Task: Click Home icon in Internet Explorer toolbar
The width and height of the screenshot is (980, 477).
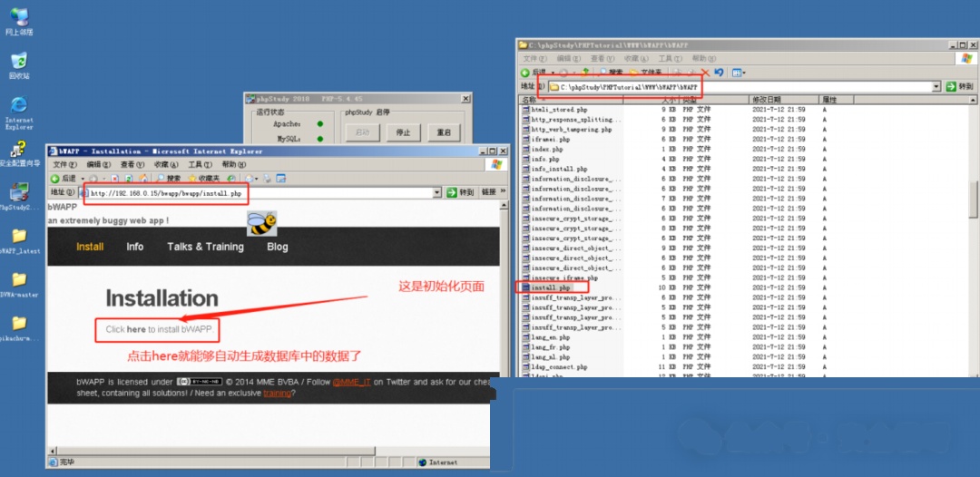Action: (143, 179)
